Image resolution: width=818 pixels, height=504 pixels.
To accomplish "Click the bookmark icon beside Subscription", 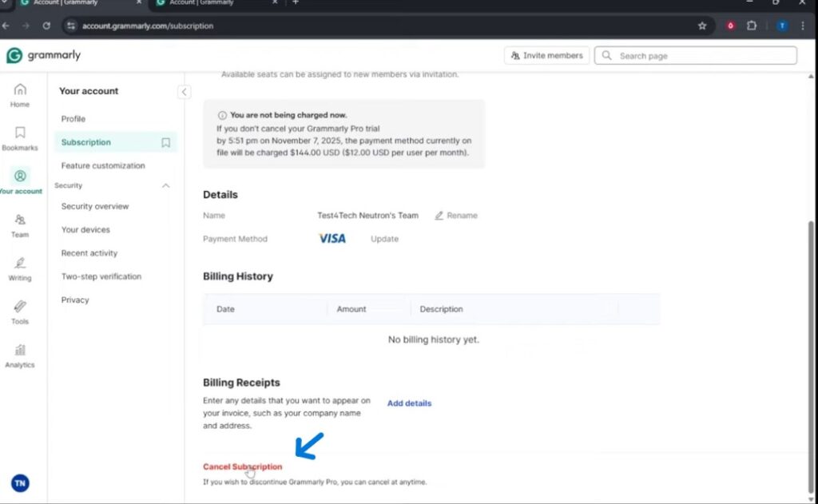I will [165, 142].
